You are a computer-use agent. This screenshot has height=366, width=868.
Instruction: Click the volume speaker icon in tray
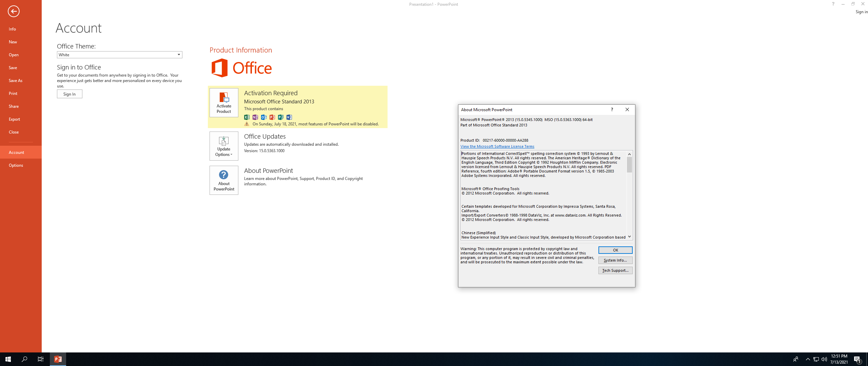tap(824, 359)
